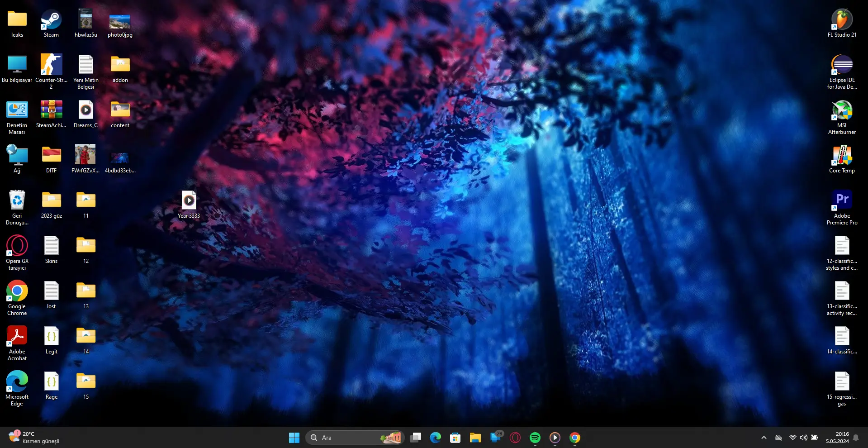The width and height of the screenshot is (868, 448).
Task: Select the Year 3333 media file
Action: pyautogui.click(x=189, y=205)
